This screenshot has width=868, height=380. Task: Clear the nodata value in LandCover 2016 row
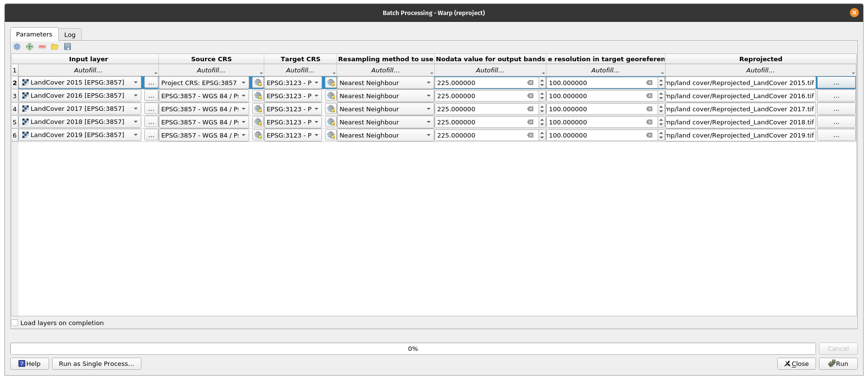coord(530,96)
